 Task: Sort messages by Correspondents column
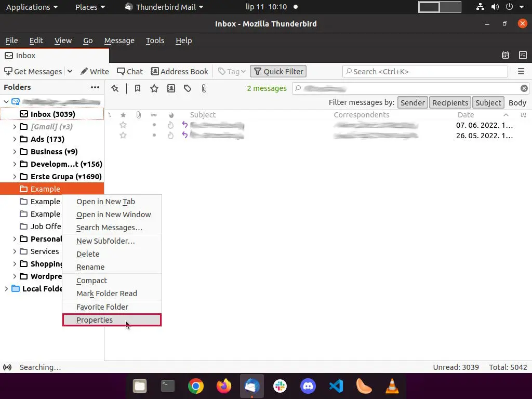click(x=362, y=115)
